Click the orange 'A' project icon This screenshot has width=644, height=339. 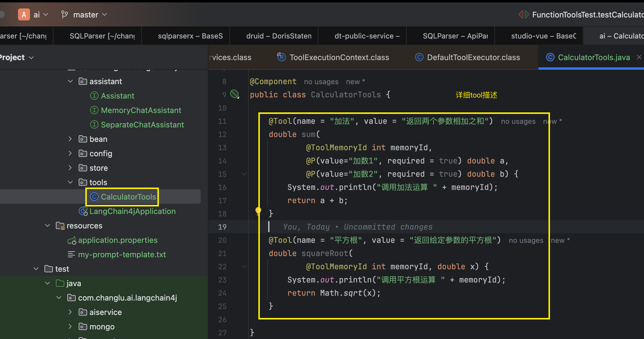pos(24,14)
